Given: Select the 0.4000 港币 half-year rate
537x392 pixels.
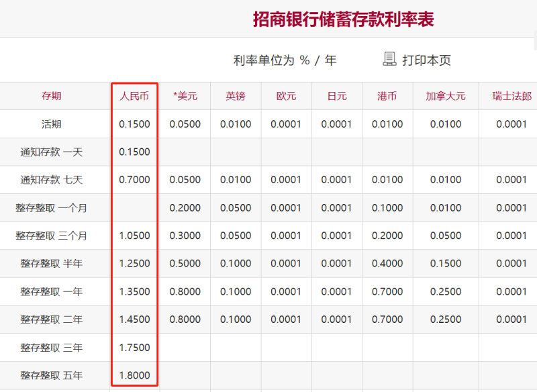Looking at the screenshot, I should 387,264.
